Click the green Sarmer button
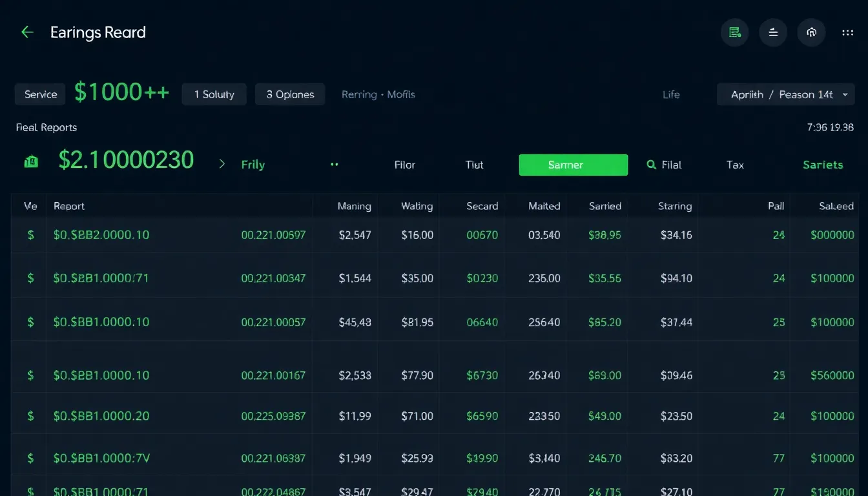The width and height of the screenshot is (868, 496). coord(573,165)
